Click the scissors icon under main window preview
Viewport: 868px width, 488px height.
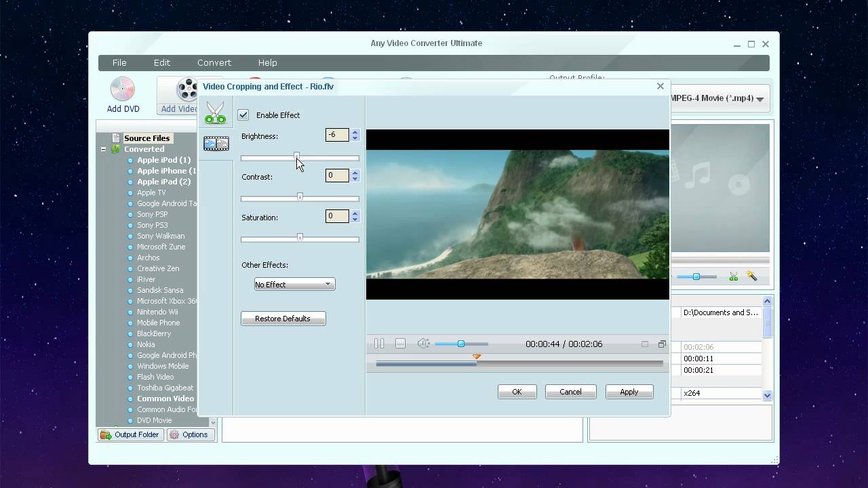(733, 277)
